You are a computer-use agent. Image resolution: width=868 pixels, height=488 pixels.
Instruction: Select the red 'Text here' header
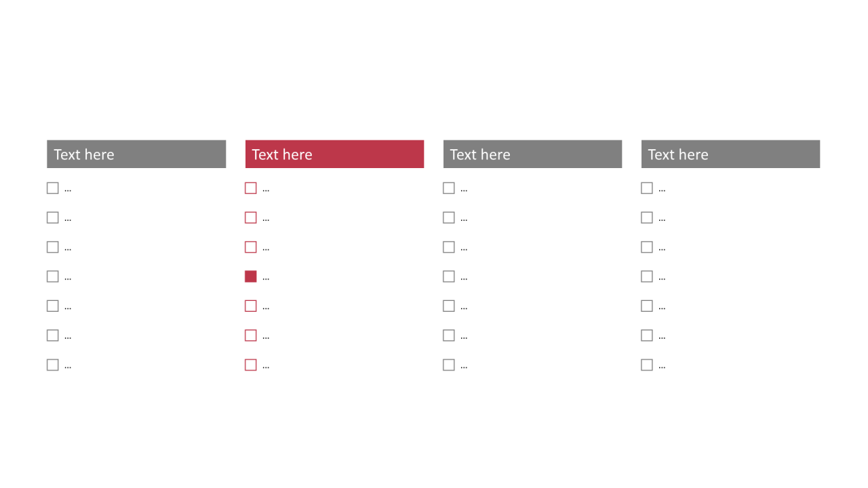pyautogui.click(x=334, y=154)
